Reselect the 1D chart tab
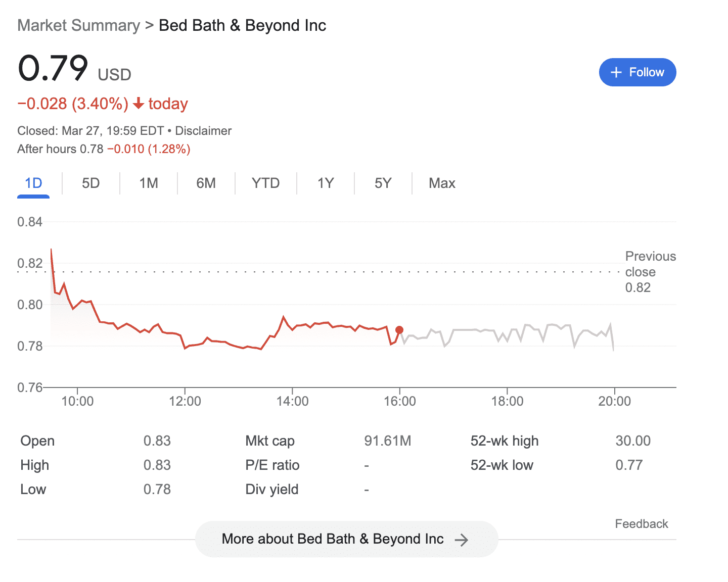Image resolution: width=728 pixels, height=582 pixels. pos(33,183)
